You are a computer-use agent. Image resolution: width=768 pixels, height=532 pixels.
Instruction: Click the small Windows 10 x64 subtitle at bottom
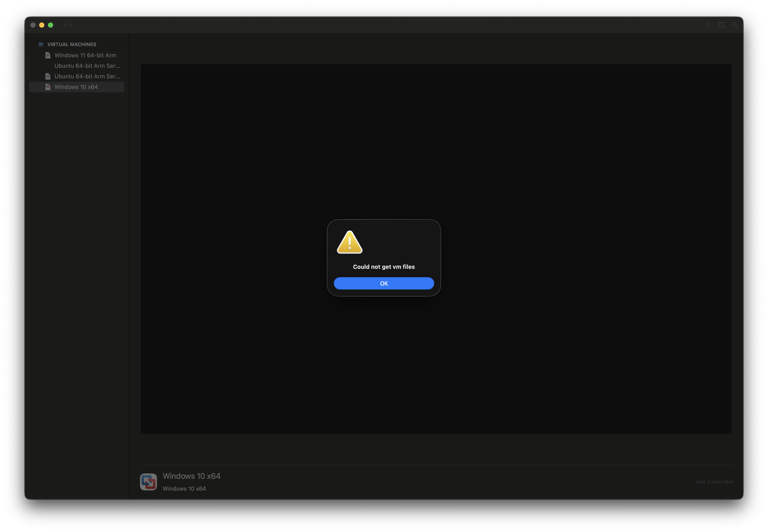(x=184, y=489)
